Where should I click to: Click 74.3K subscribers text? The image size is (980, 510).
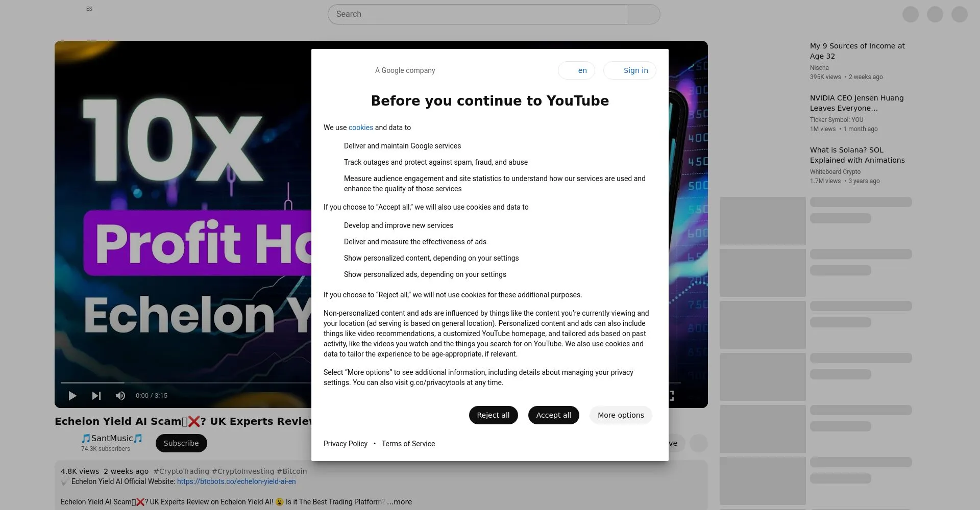106,449
